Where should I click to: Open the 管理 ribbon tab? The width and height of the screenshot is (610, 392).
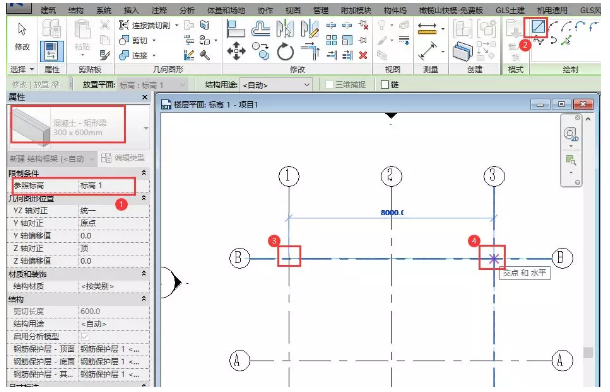321,10
